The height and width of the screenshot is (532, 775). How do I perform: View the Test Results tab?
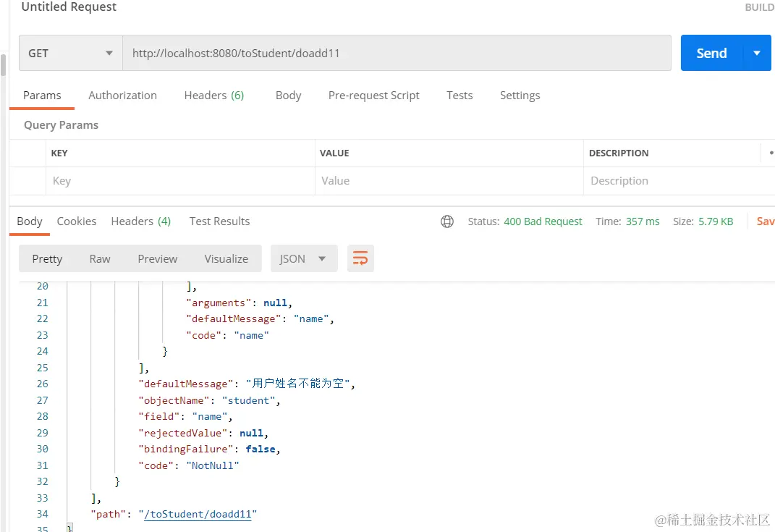(x=219, y=221)
